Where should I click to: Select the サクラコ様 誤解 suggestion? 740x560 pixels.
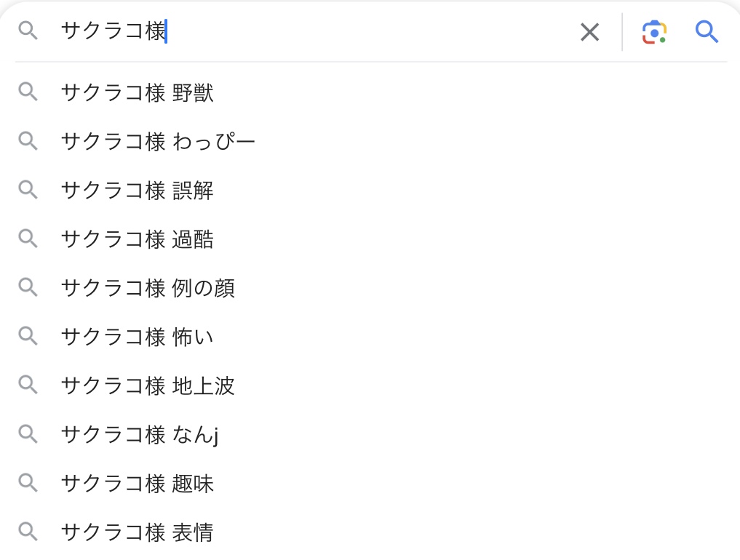(138, 191)
